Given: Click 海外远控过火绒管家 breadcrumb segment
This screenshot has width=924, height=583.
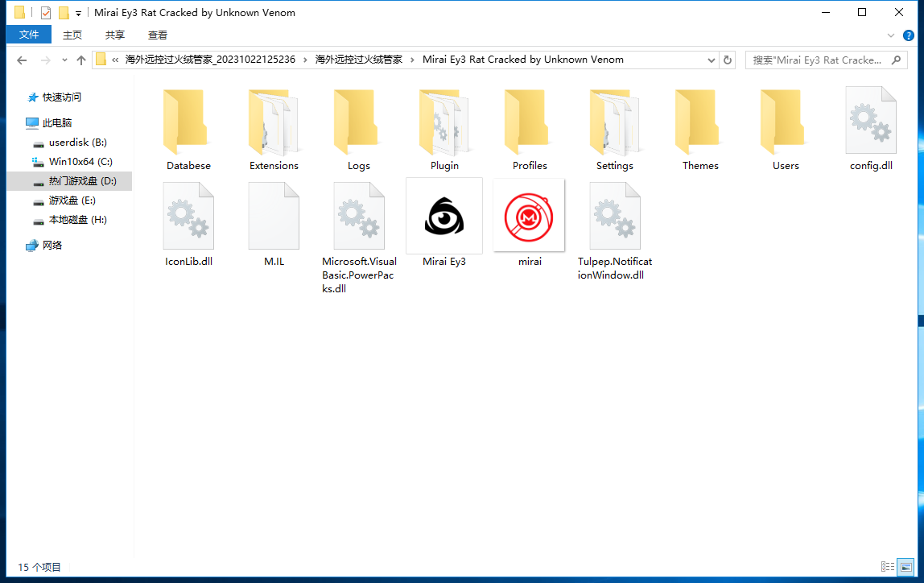Looking at the screenshot, I should (359, 60).
